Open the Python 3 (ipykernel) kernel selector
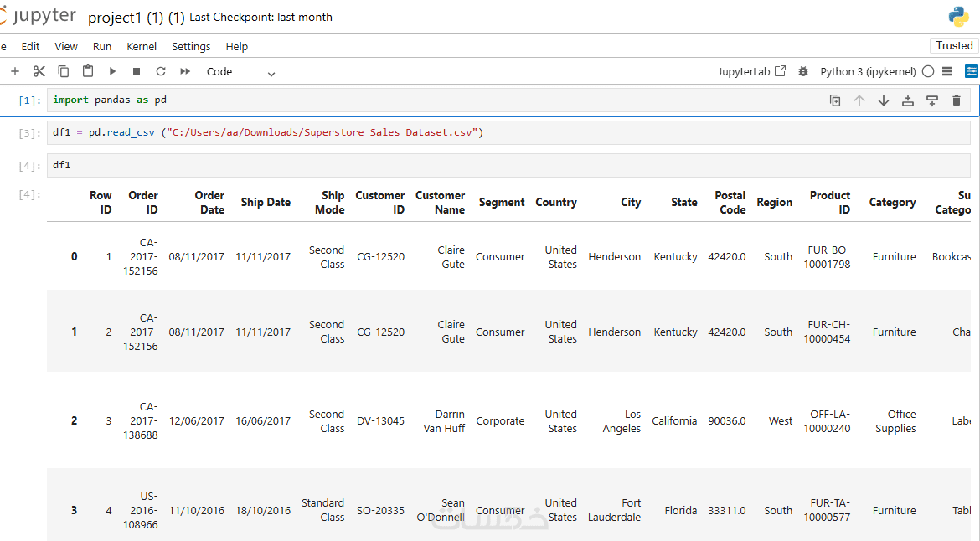The width and height of the screenshot is (980, 541). point(868,72)
